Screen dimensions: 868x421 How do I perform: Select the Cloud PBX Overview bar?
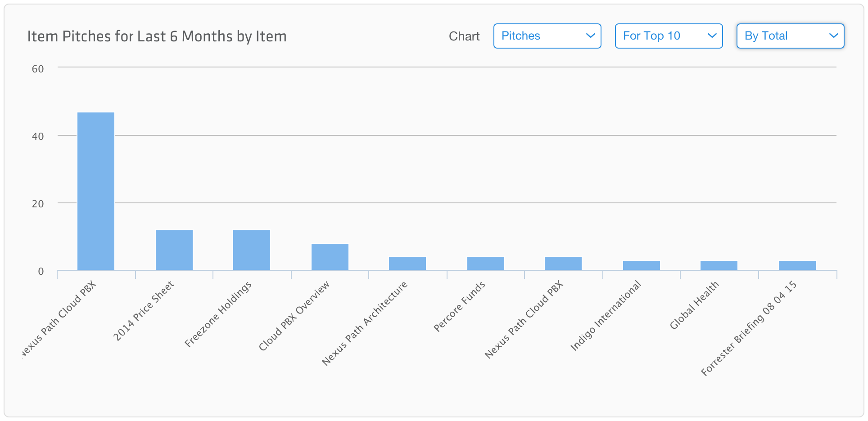330,257
